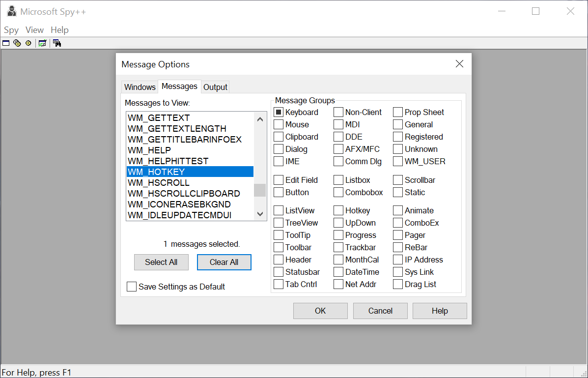Enable the IME message group
The image size is (588, 378).
point(279,161)
